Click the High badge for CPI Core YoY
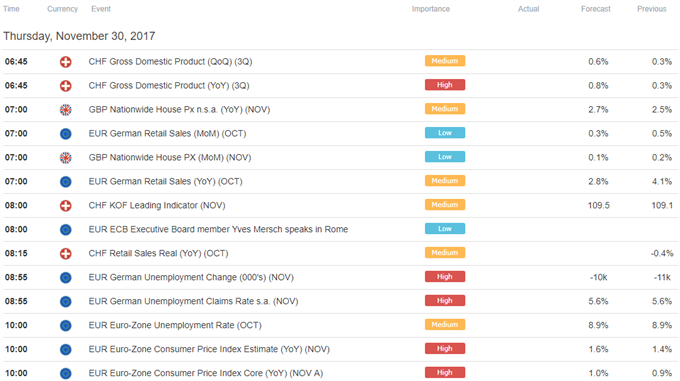Image resolution: width=680 pixels, height=381 pixels. (x=445, y=372)
